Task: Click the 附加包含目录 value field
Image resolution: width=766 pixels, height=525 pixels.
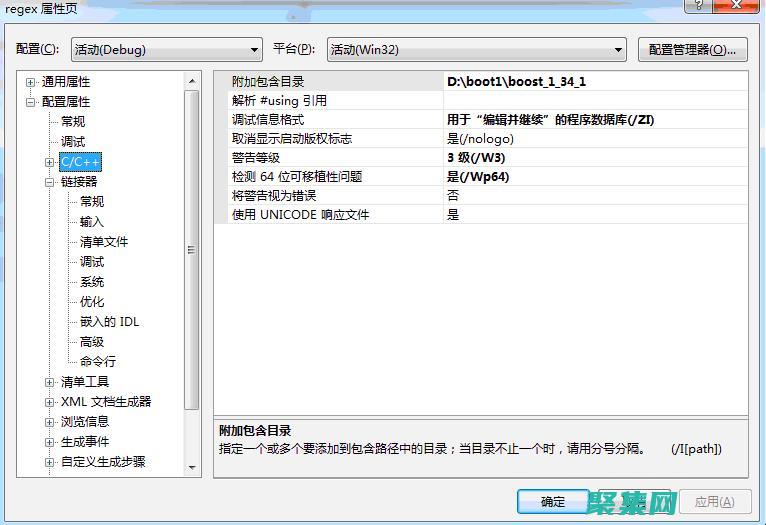Action: 594,82
